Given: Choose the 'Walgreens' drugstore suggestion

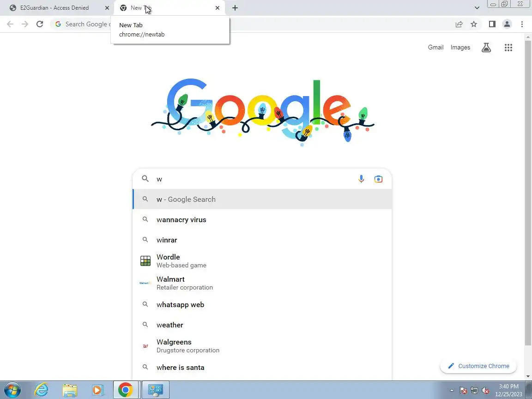Looking at the screenshot, I should point(262,346).
